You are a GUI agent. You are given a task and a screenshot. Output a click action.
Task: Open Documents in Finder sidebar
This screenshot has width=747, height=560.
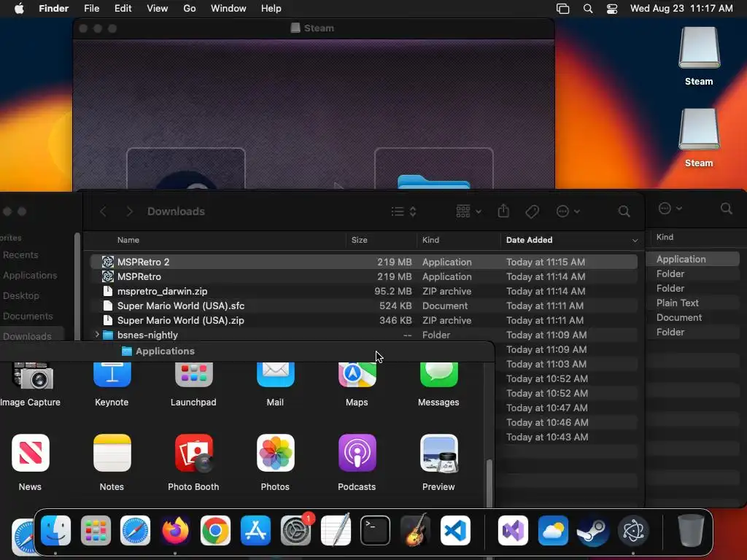[x=28, y=316]
